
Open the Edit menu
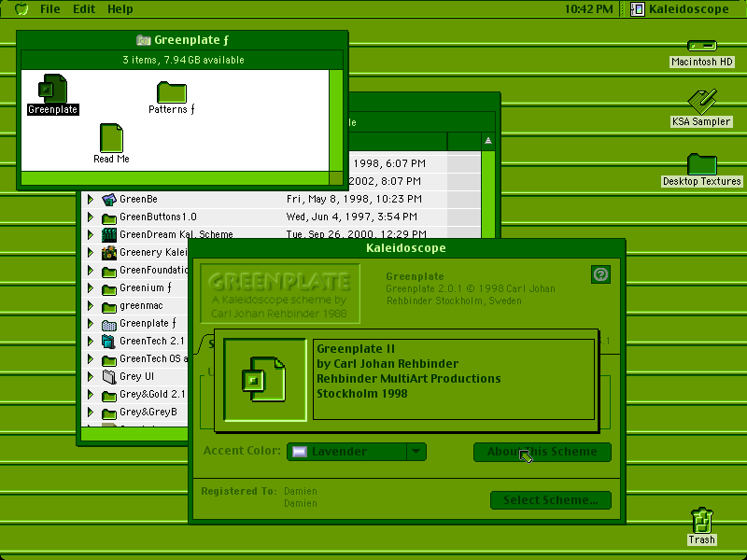(84, 9)
